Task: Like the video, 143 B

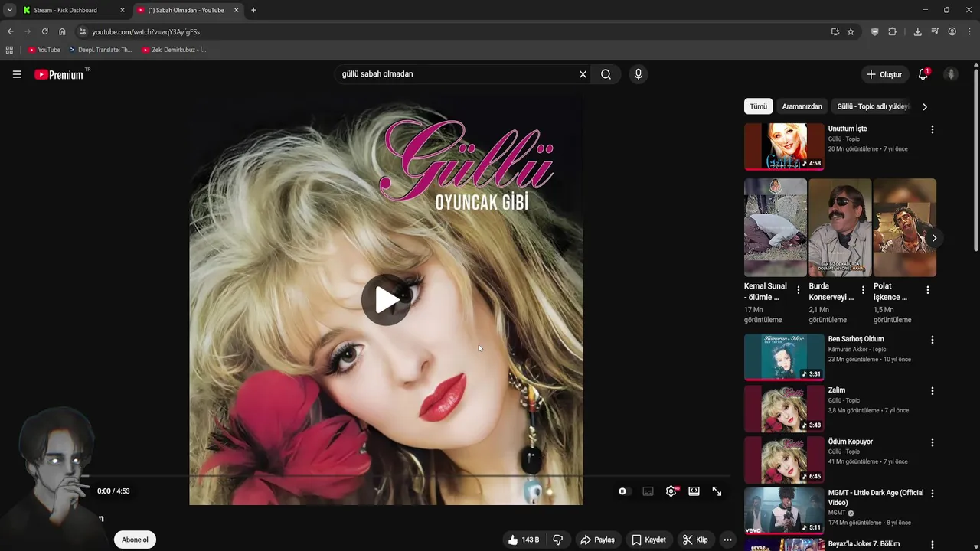Action: tap(524, 540)
